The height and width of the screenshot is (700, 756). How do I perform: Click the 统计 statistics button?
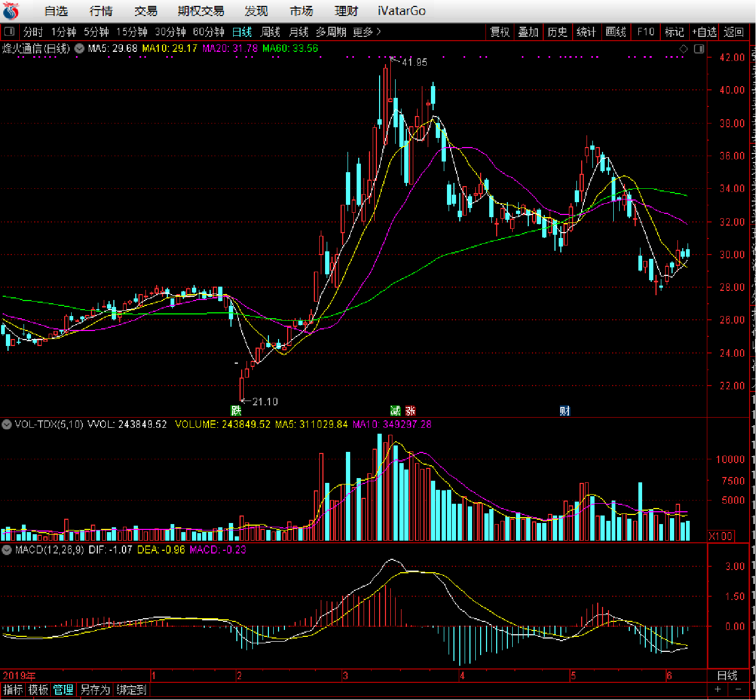[586, 32]
